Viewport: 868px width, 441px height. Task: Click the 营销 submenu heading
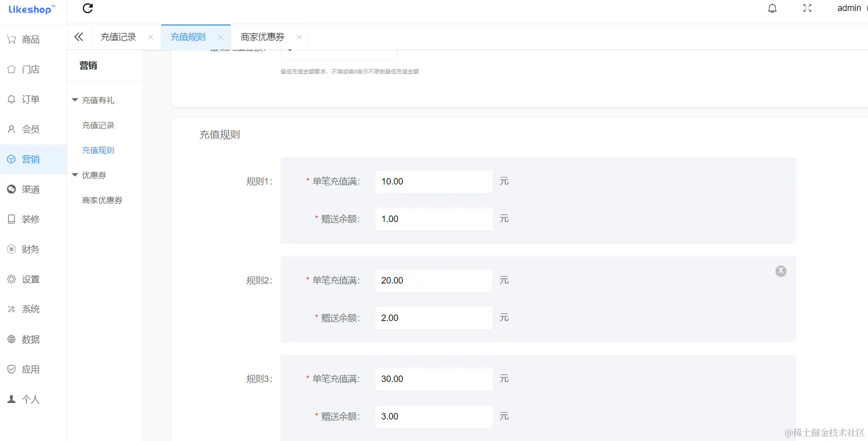click(x=89, y=65)
